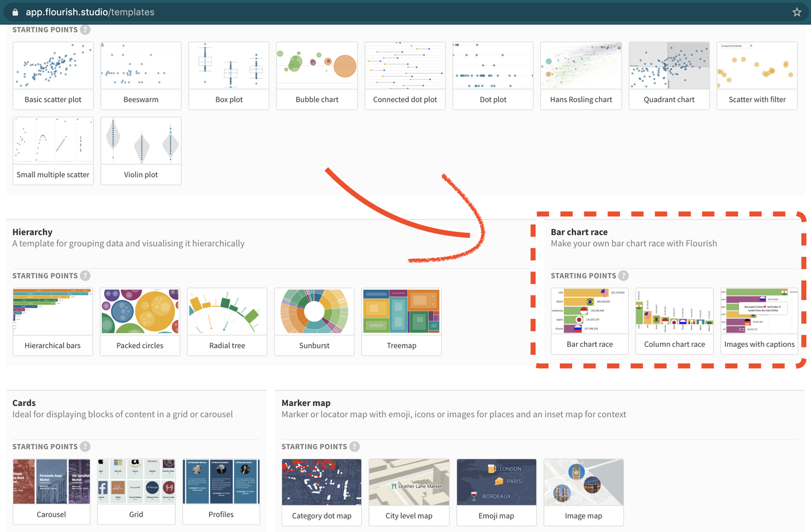Screen dimensions: 811x532
Task: View site info via the lock icon
Action: coord(15,12)
